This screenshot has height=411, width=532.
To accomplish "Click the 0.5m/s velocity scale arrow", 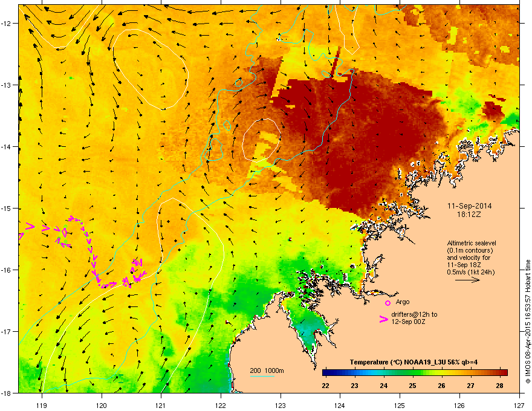I will click(467, 280).
